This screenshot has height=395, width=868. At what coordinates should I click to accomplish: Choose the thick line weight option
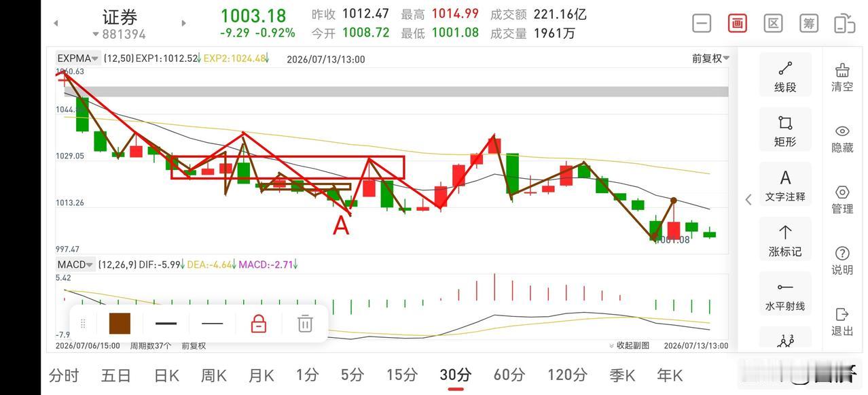[x=166, y=324]
